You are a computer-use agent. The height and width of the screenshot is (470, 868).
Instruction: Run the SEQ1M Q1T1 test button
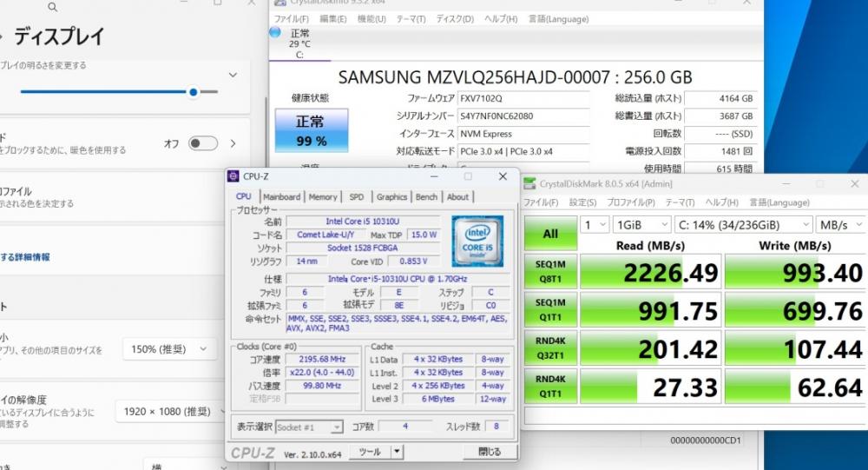pyautogui.click(x=550, y=310)
